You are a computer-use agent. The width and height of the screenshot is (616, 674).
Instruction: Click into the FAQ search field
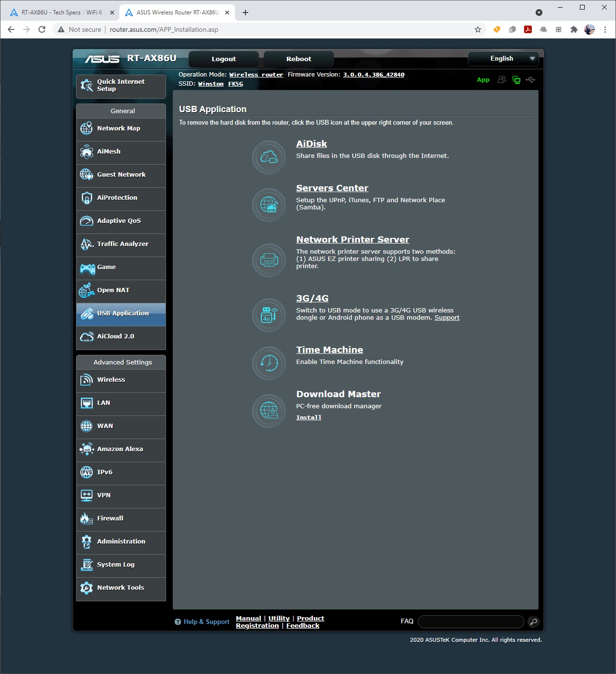coord(471,622)
